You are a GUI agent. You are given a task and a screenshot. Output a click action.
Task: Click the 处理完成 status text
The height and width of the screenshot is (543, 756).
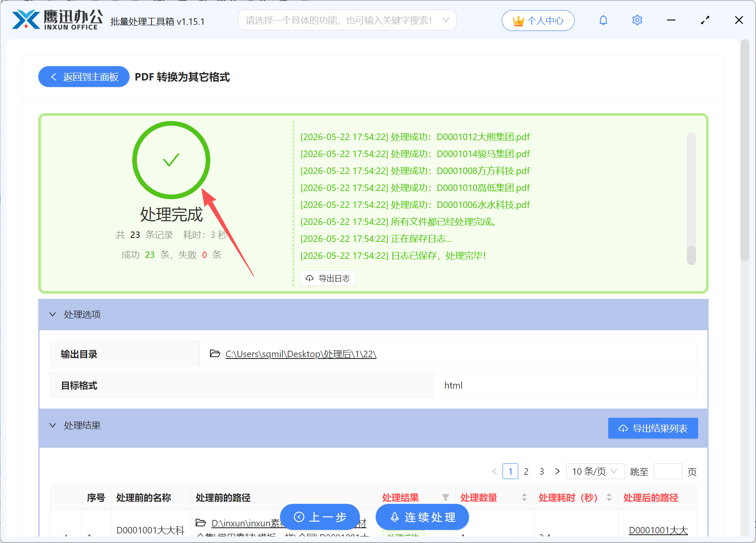[171, 215]
